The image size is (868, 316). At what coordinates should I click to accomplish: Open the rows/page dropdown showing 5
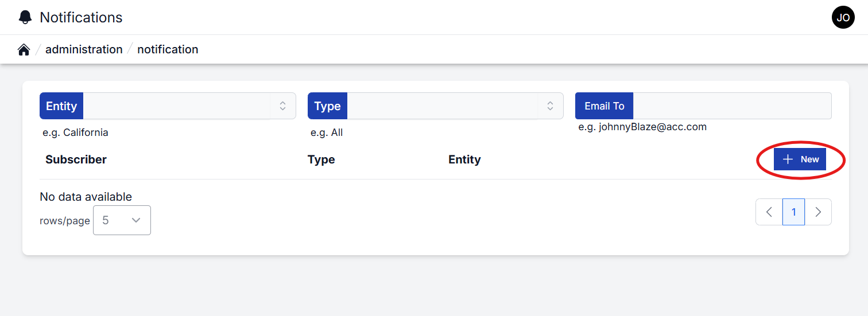(x=122, y=220)
